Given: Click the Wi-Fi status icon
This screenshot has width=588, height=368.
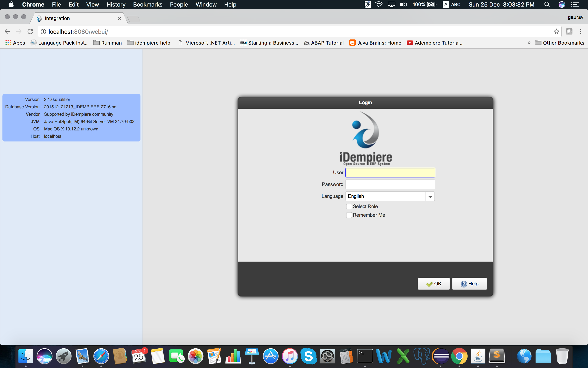Looking at the screenshot, I should click(379, 4).
